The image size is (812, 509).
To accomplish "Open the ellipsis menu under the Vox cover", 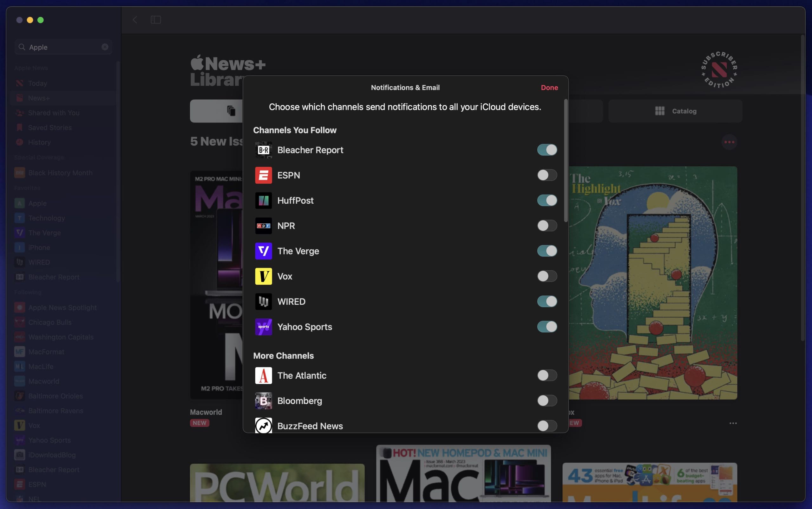I will click(733, 423).
